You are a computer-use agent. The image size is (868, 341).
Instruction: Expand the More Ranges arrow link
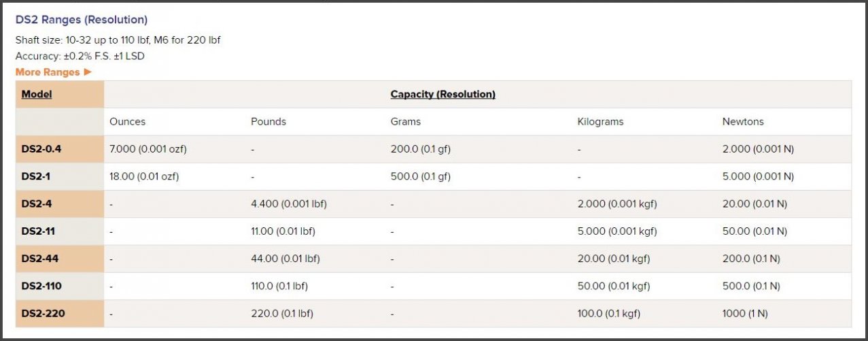click(x=53, y=71)
